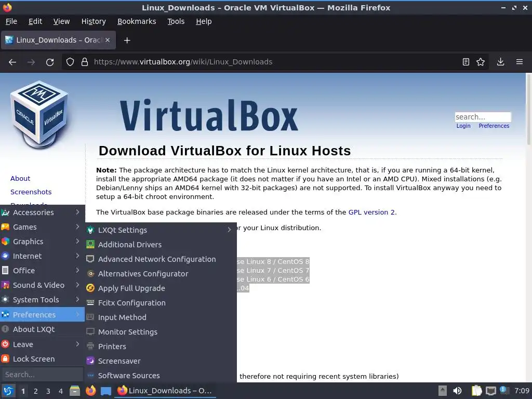Image resolution: width=532 pixels, height=399 pixels.
Task: Reload the current page
Action: coord(50,62)
